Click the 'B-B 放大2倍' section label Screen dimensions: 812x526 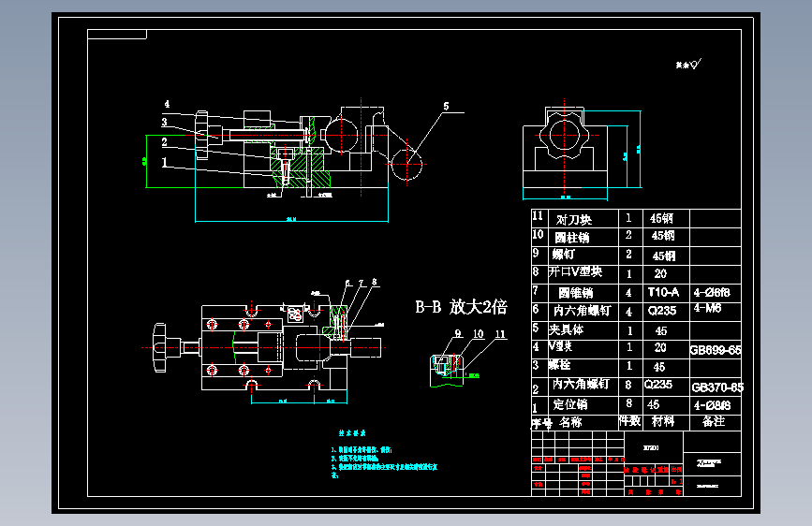point(461,307)
